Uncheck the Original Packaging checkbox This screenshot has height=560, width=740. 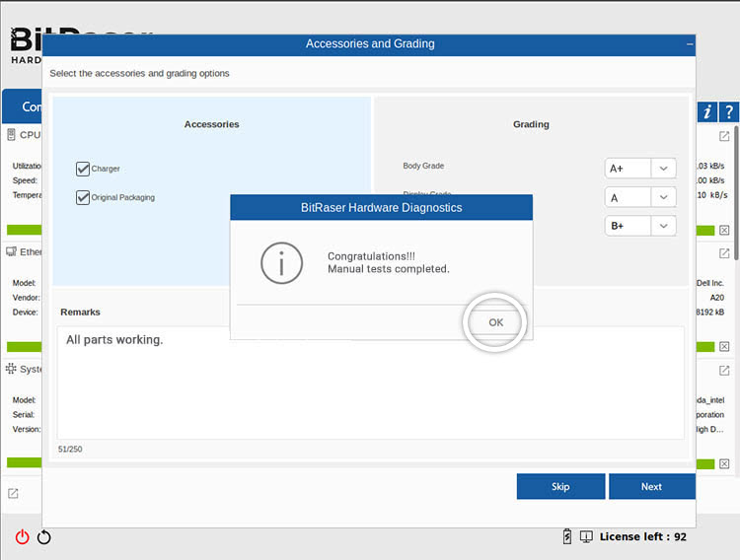pyautogui.click(x=83, y=197)
